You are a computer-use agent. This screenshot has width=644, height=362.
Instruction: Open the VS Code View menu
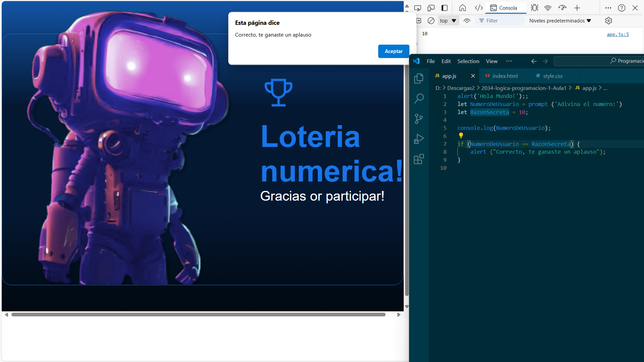pyautogui.click(x=492, y=61)
